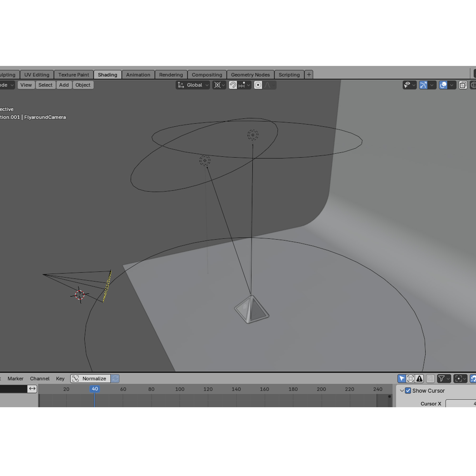This screenshot has width=476, height=476.
Task: Open the Add menu in the viewport
Action: point(64,85)
